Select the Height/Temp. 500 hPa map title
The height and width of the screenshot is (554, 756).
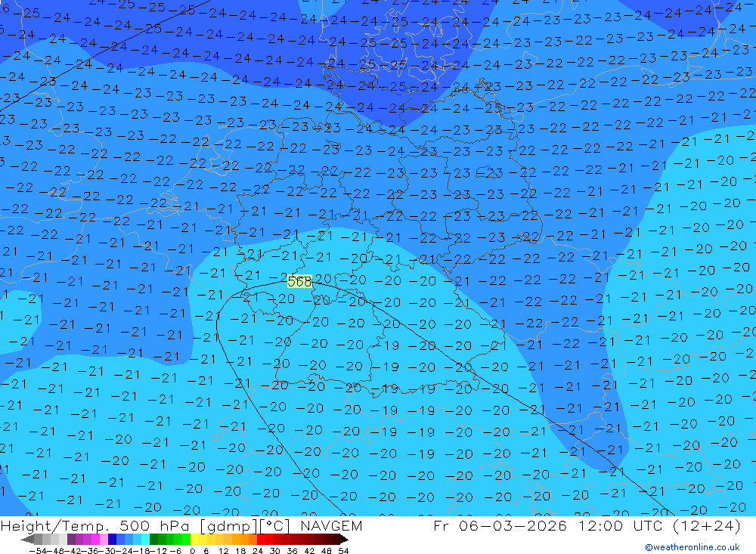(x=97, y=526)
